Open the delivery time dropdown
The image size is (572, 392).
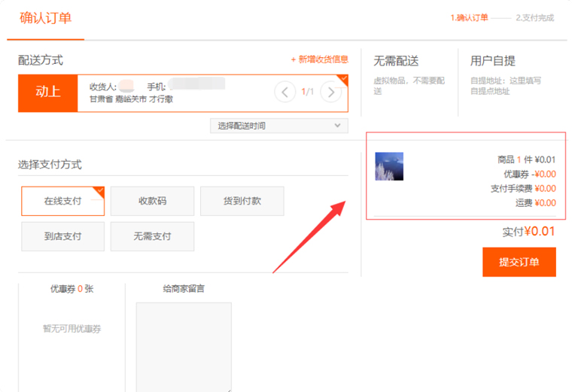(x=278, y=126)
